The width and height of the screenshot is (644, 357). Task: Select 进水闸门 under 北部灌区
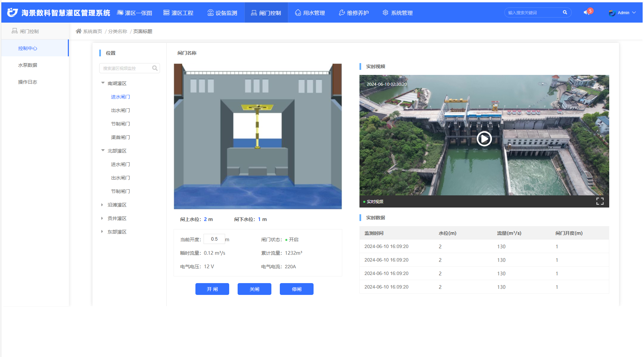pos(120,164)
